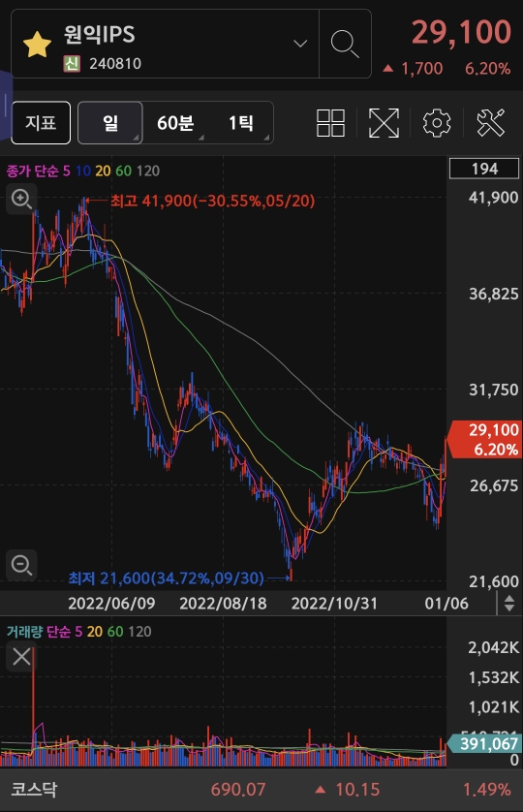Open the 코스닥 index bar
The width and height of the screenshot is (523, 812).
point(261,790)
